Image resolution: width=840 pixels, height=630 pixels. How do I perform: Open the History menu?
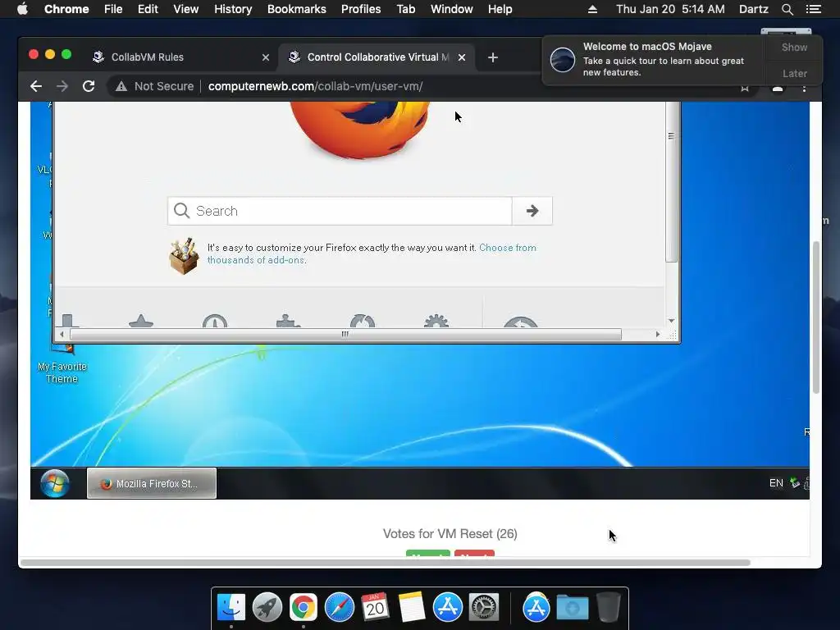233,9
